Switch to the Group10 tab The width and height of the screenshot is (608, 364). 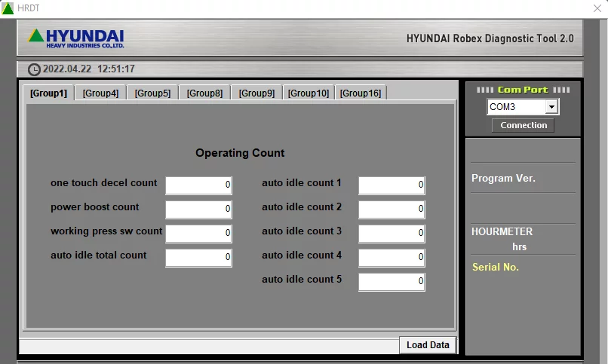pos(309,93)
